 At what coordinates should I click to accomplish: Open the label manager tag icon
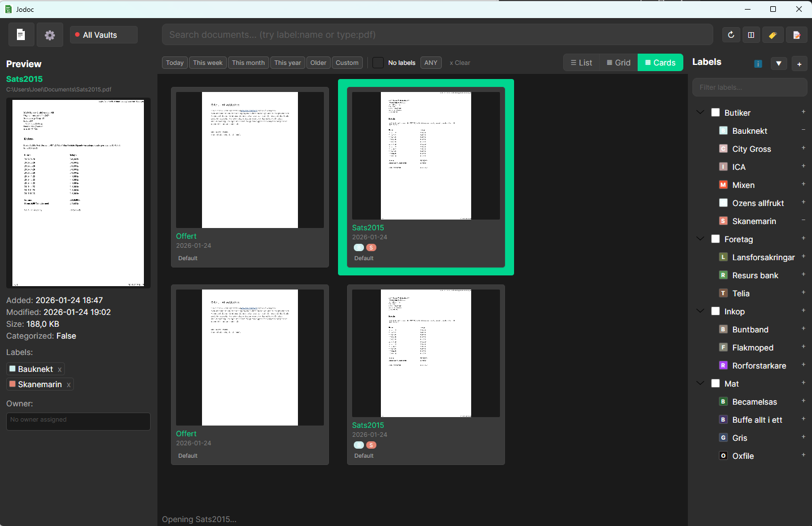point(773,34)
